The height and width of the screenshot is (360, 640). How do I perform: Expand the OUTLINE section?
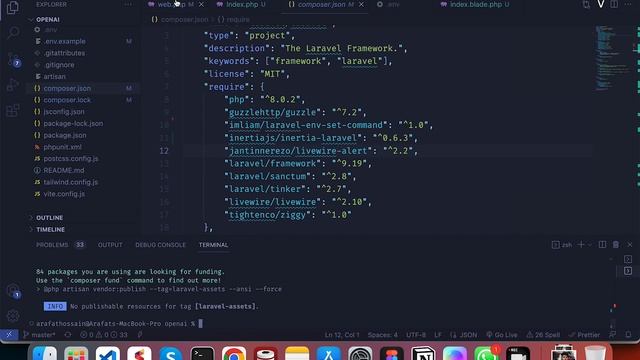pyautogui.click(x=49, y=218)
